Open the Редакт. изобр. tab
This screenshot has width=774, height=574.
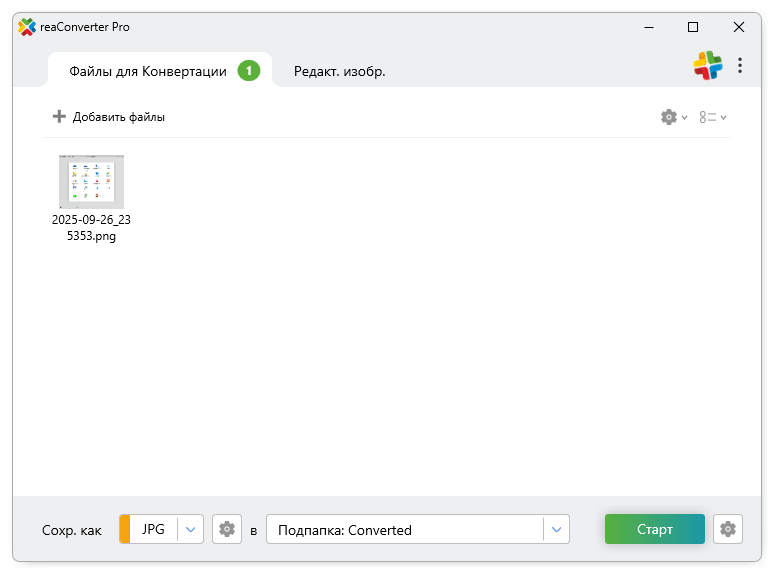click(339, 71)
